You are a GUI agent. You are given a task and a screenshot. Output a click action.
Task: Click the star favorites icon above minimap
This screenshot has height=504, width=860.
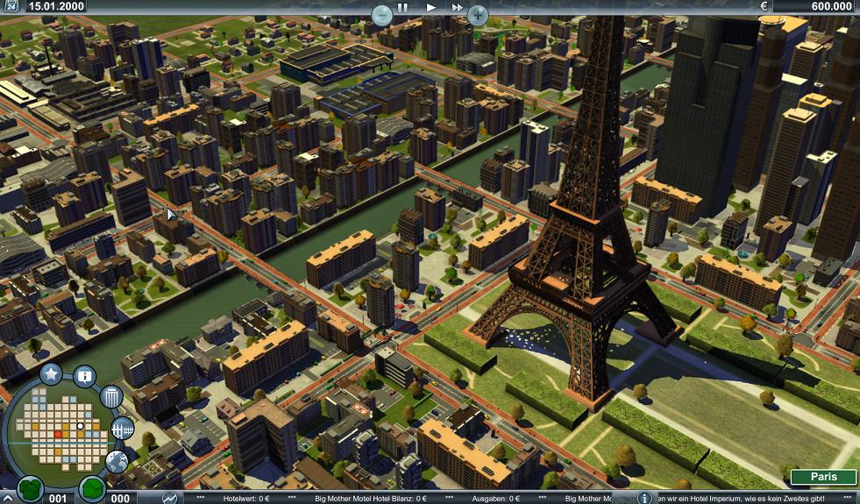50,376
